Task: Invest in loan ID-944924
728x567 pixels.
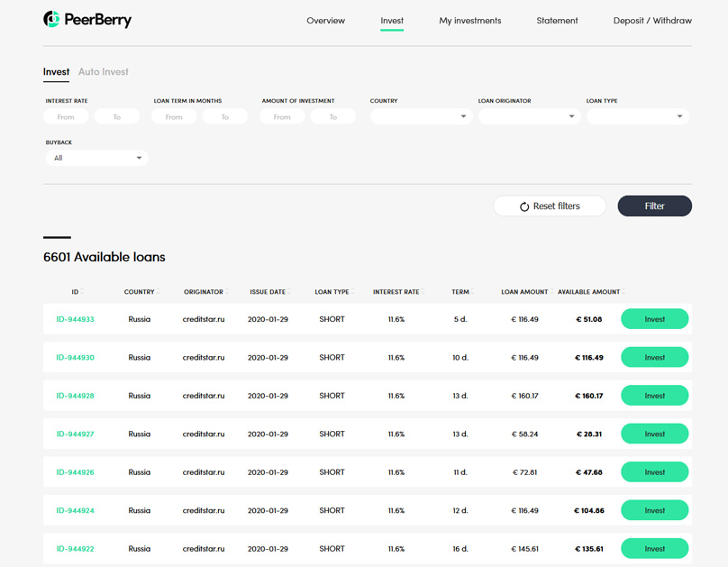Action: [655, 510]
